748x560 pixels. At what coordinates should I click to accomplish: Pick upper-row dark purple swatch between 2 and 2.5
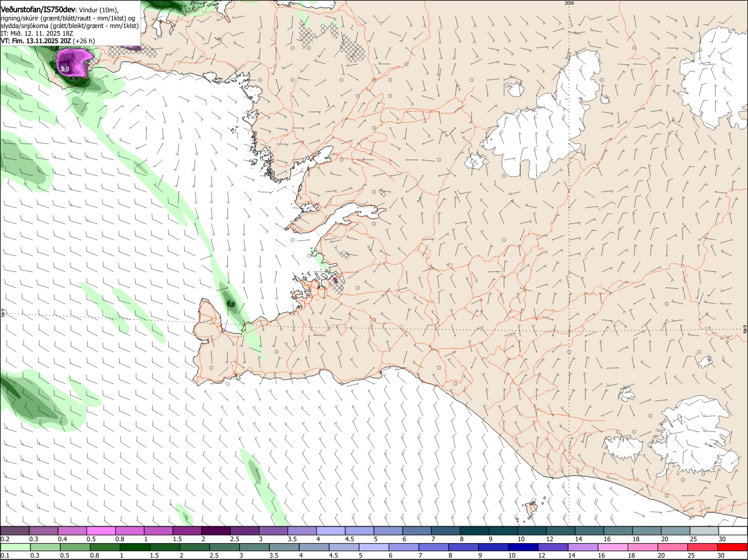pos(216,531)
